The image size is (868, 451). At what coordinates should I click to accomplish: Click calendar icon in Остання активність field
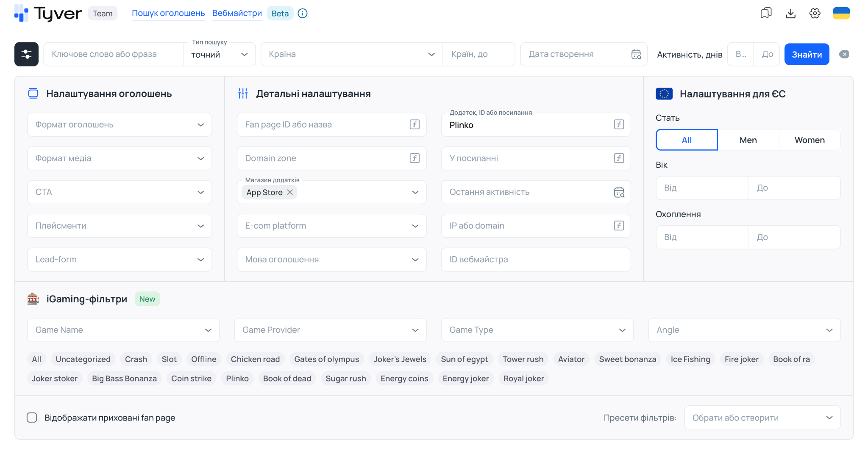coord(619,192)
